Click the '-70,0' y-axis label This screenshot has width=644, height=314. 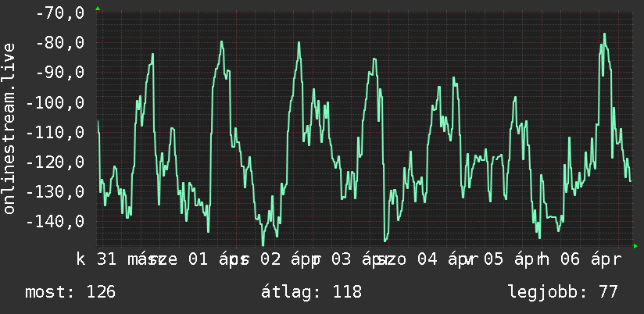60,13
